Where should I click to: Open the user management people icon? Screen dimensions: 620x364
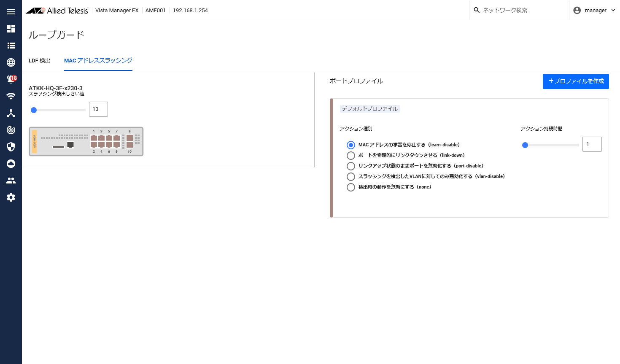coord(11,181)
